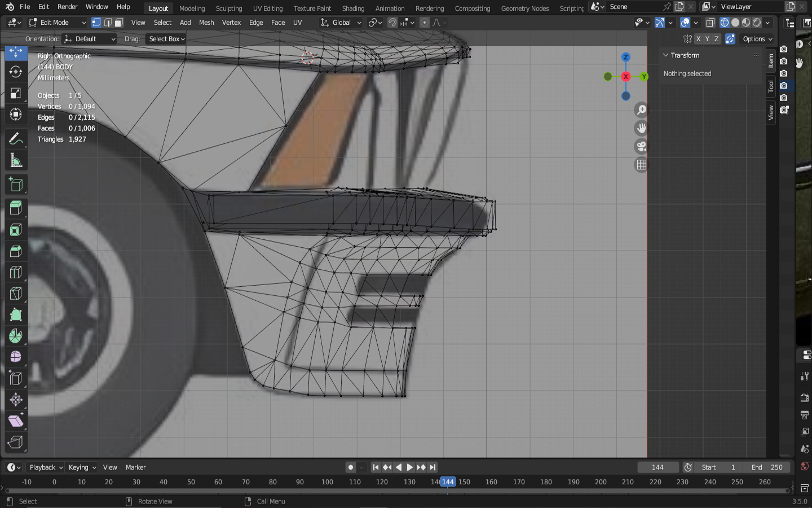Open the Keying dropdown
The image size is (812, 508).
(x=82, y=467)
